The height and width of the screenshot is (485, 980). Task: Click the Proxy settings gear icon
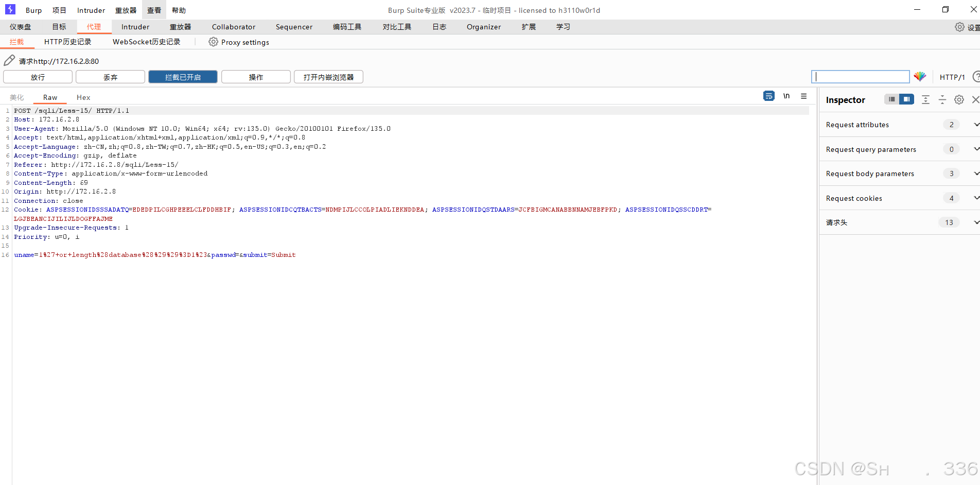click(213, 42)
